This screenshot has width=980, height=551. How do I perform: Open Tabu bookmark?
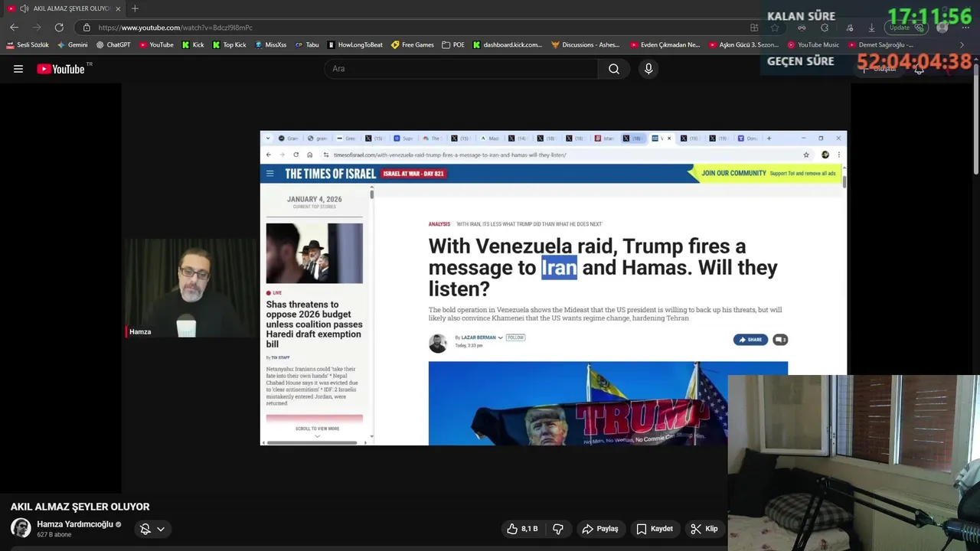pos(307,45)
